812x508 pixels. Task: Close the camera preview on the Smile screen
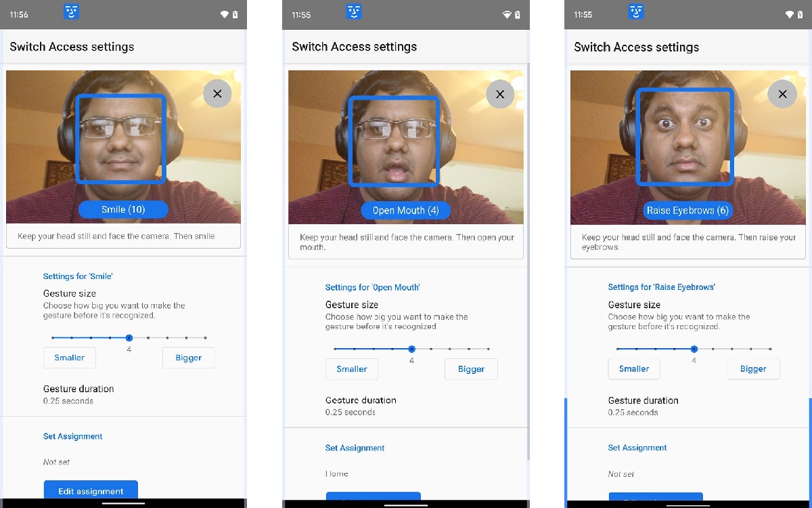point(217,94)
